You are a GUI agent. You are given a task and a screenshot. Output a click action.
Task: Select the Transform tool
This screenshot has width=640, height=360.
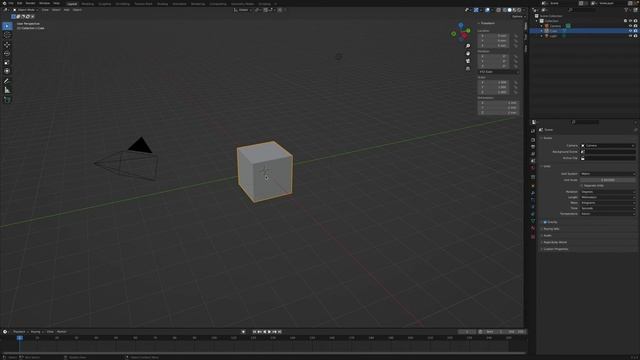point(7,71)
